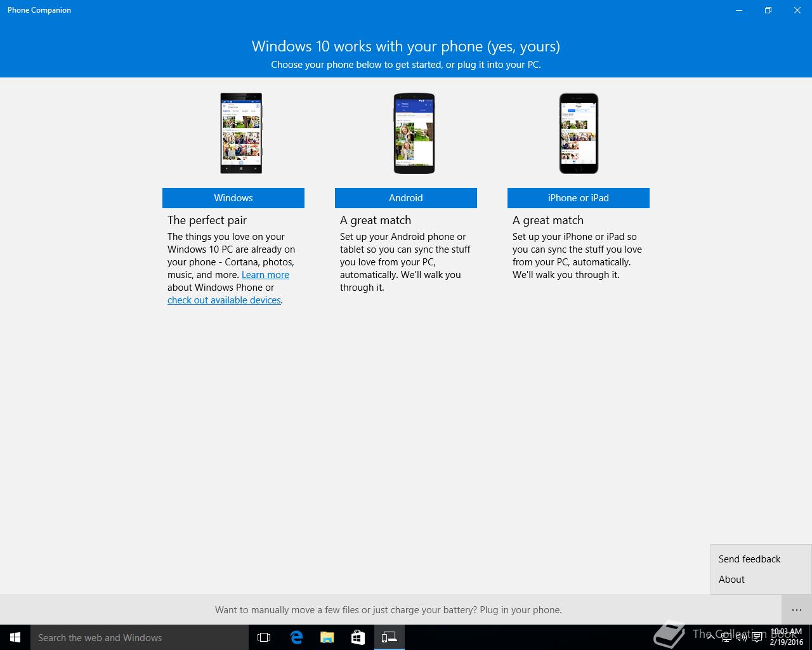Open File Explorer from the taskbar
The image size is (812, 650).
327,637
